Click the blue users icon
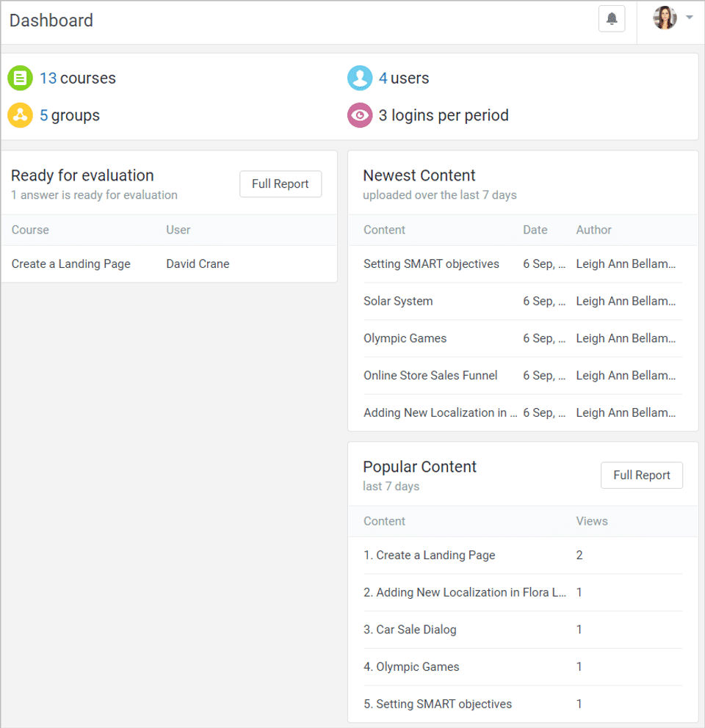705x728 pixels. point(360,78)
